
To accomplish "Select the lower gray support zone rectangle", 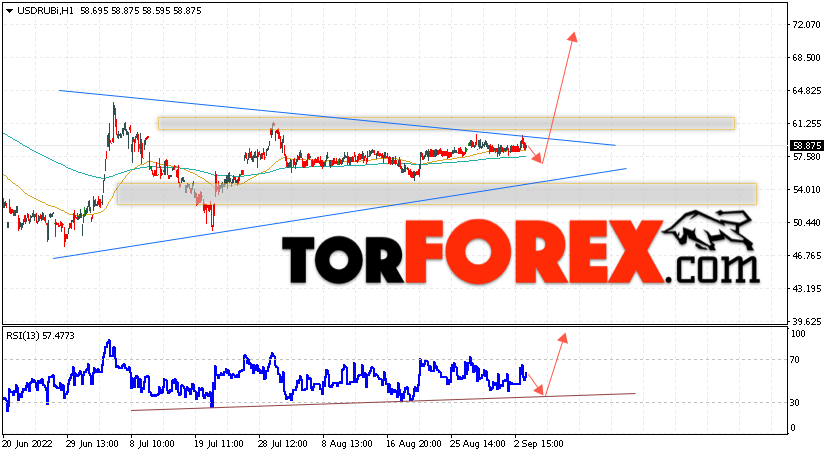I will (x=437, y=194).
